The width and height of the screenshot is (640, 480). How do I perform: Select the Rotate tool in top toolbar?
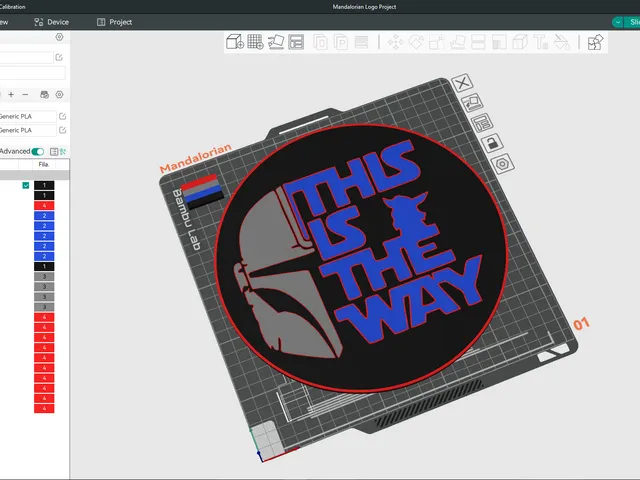pyautogui.click(x=416, y=42)
